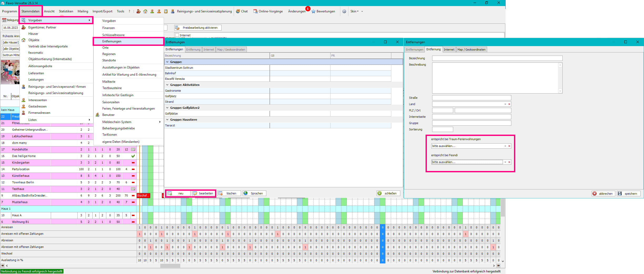Click the neu button in Entfernungen list

[x=178, y=193]
